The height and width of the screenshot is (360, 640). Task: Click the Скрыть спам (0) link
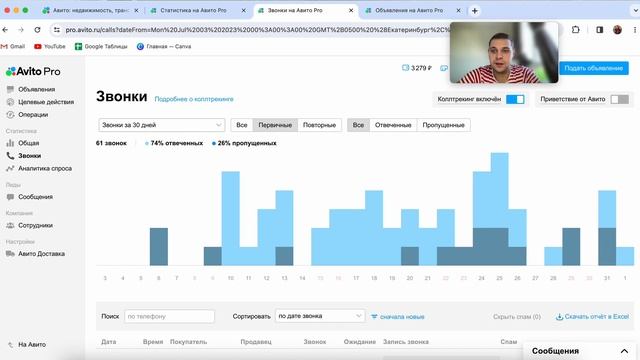pyautogui.click(x=517, y=317)
